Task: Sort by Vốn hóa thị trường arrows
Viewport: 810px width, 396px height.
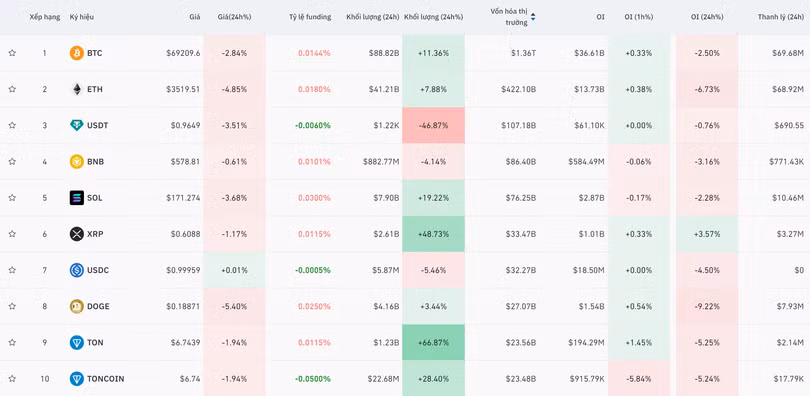Action: (x=533, y=17)
